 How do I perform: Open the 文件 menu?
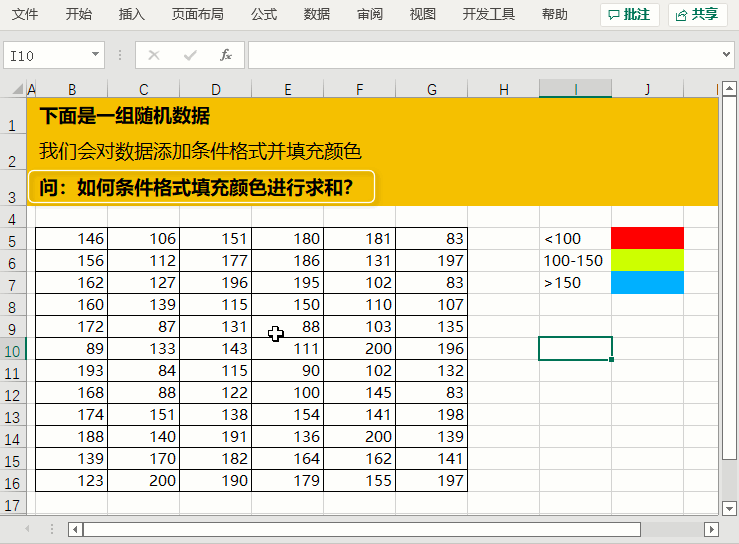[x=25, y=15]
